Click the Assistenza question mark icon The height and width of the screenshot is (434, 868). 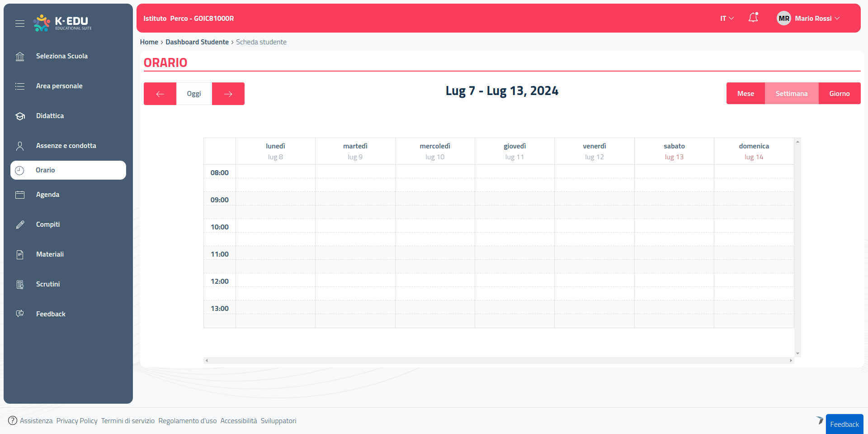[13, 420]
